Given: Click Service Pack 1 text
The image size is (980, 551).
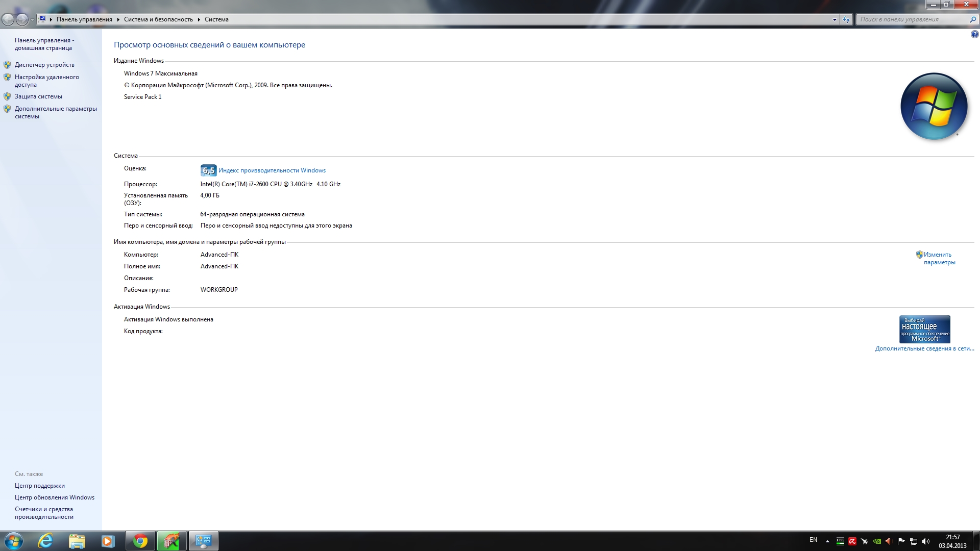Looking at the screenshot, I should point(142,97).
